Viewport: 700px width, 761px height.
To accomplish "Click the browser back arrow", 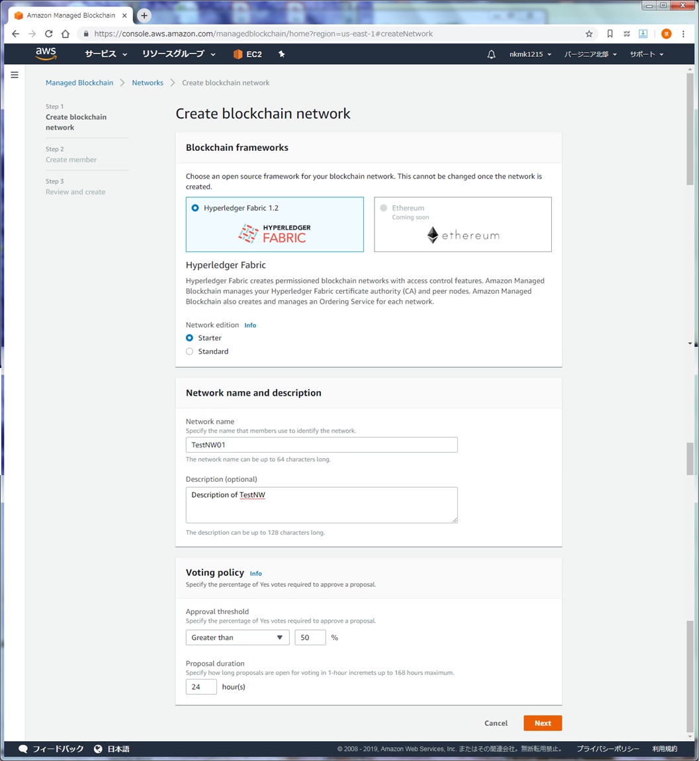I will coord(15,34).
